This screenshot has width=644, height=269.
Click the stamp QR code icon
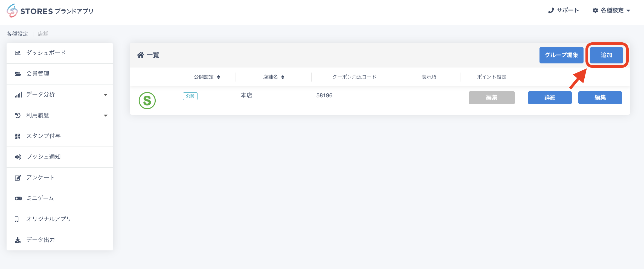point(18,136)
